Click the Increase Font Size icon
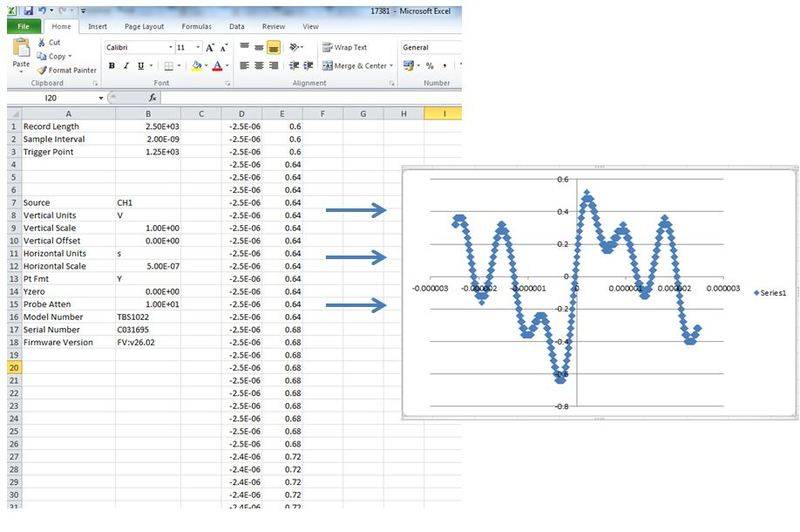The image size is (800, 532). [x=210, y=48]
